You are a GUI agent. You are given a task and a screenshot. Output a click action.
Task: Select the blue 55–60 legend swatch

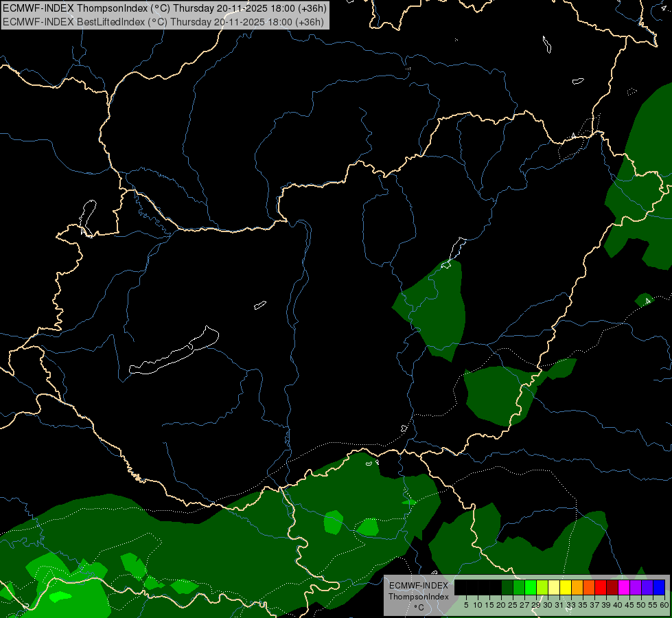click(x=659, y=587)
